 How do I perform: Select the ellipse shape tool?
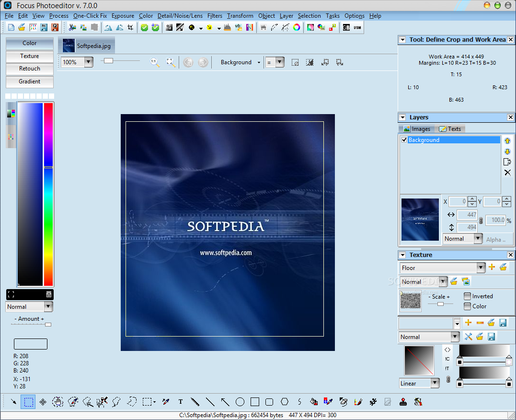pyautogui.click(x=240, y=402)
